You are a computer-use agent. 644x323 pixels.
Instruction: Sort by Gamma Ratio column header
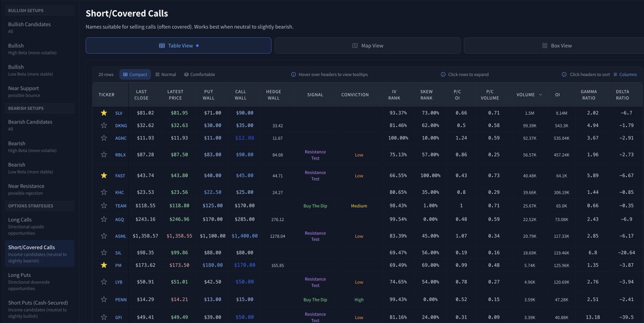click(589, 94)
